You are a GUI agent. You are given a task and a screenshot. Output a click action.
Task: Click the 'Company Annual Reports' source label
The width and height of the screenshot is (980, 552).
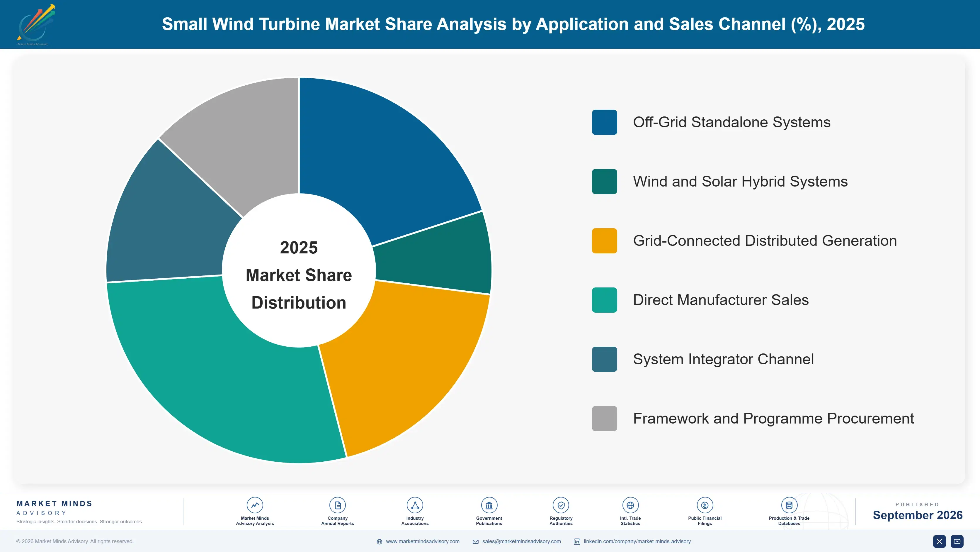(337, 521)
